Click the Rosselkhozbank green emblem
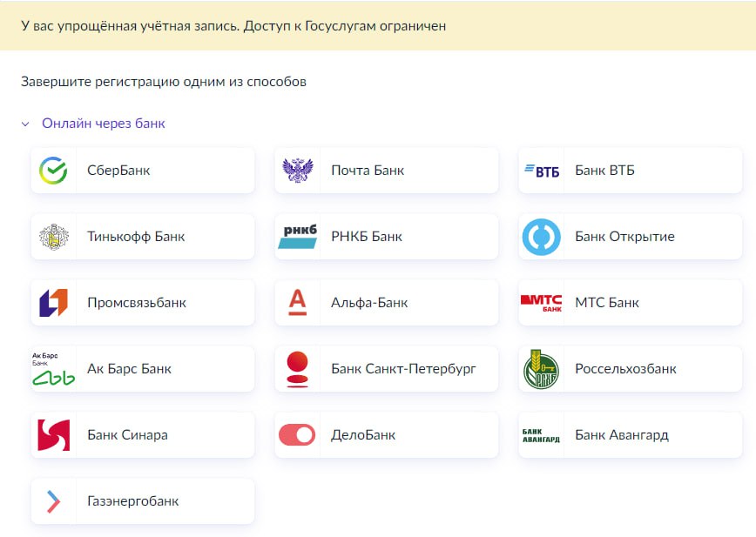 tap(542, 369)
